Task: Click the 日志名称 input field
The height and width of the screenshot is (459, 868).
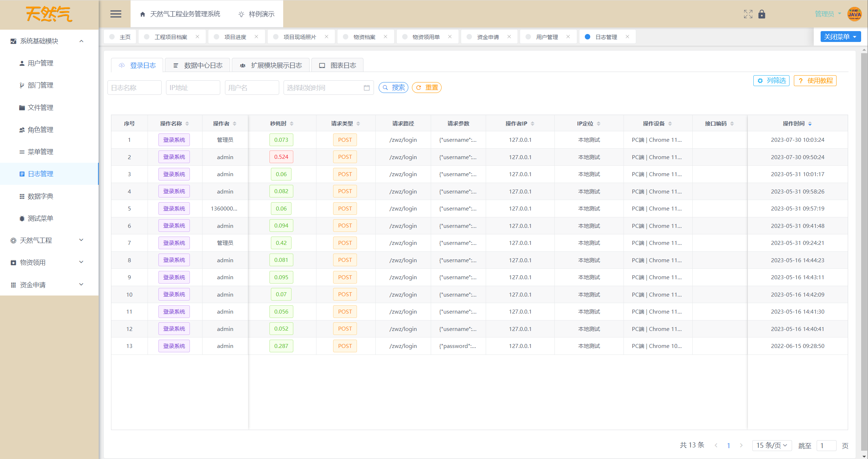Action: pos(134,88)
